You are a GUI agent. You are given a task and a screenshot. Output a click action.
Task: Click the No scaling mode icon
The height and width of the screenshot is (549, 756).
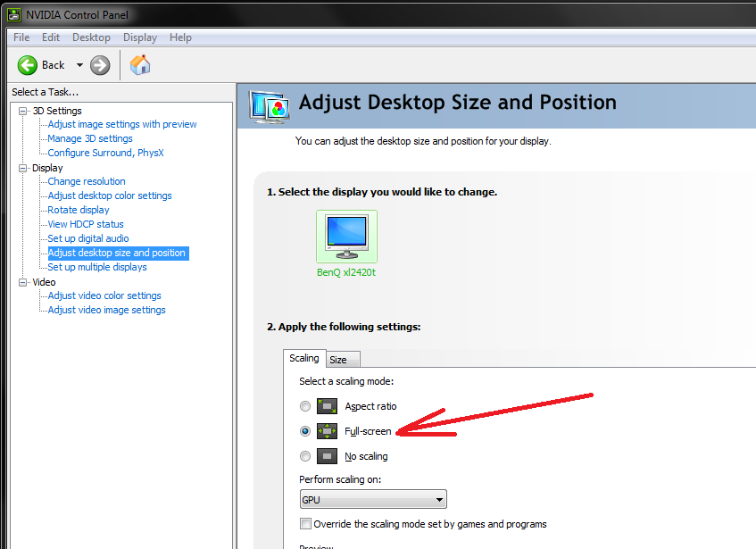(x=327, y=456)
